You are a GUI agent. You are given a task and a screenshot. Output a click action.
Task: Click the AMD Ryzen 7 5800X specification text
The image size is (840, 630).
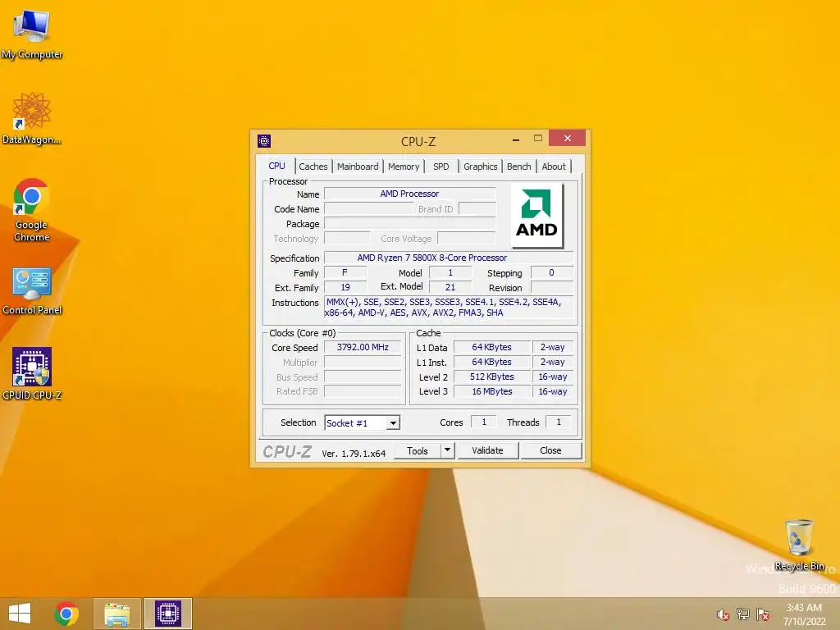pyautogui.click(x=431, y=258)
